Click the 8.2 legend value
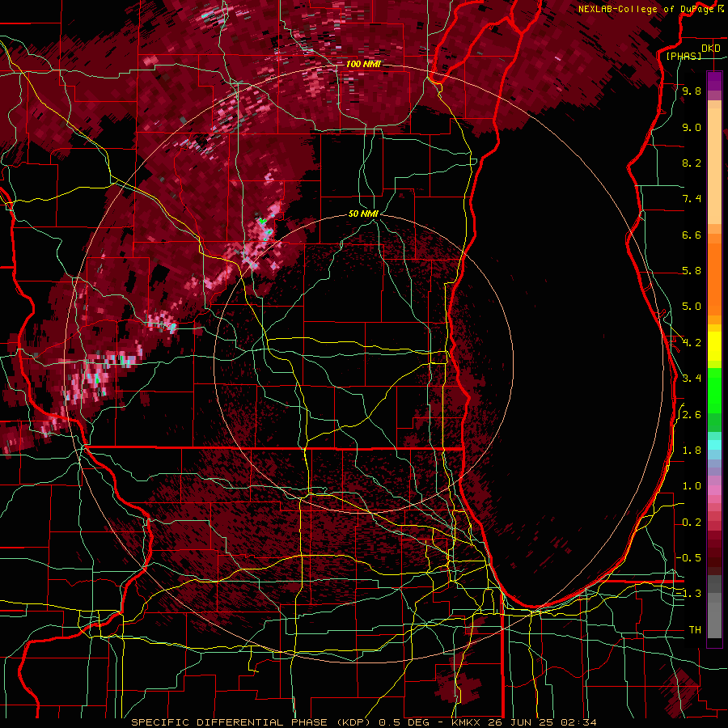The image size is (728, 728). pos(692,163)
